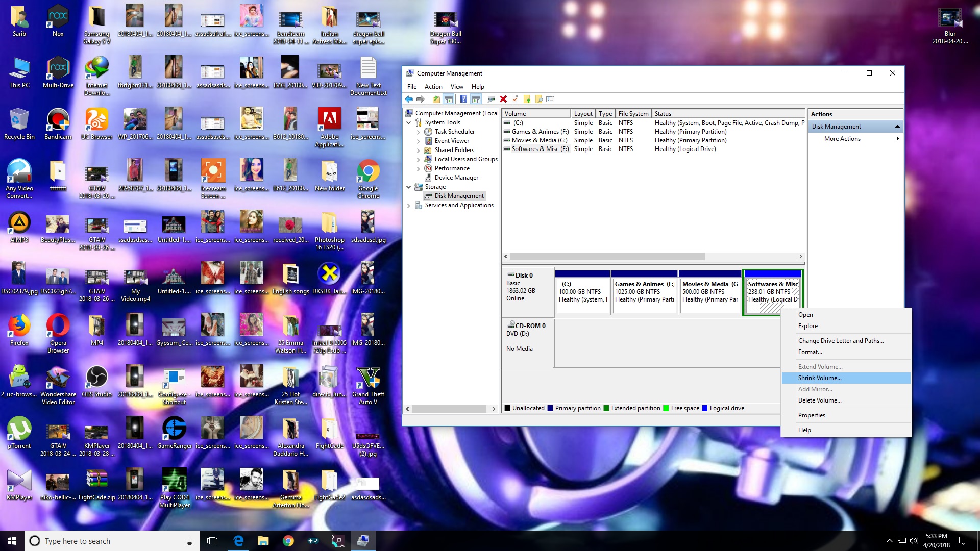Click Help in the context menu
Screen dimensions: 980x551
[846, 430]
